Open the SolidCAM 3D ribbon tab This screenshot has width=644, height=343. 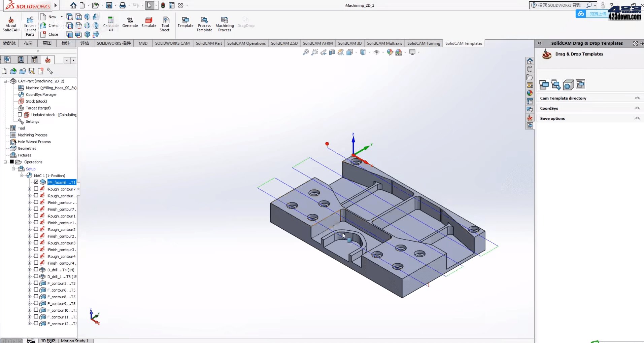point(350,43)
